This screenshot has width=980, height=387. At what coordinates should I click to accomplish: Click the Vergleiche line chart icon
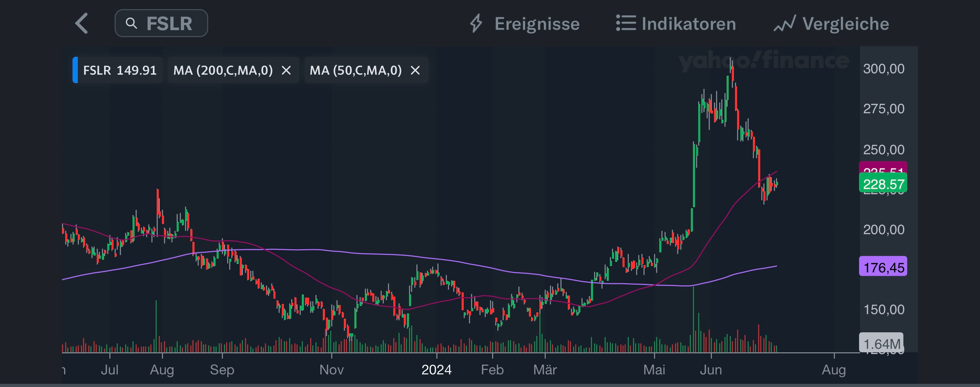784,23
